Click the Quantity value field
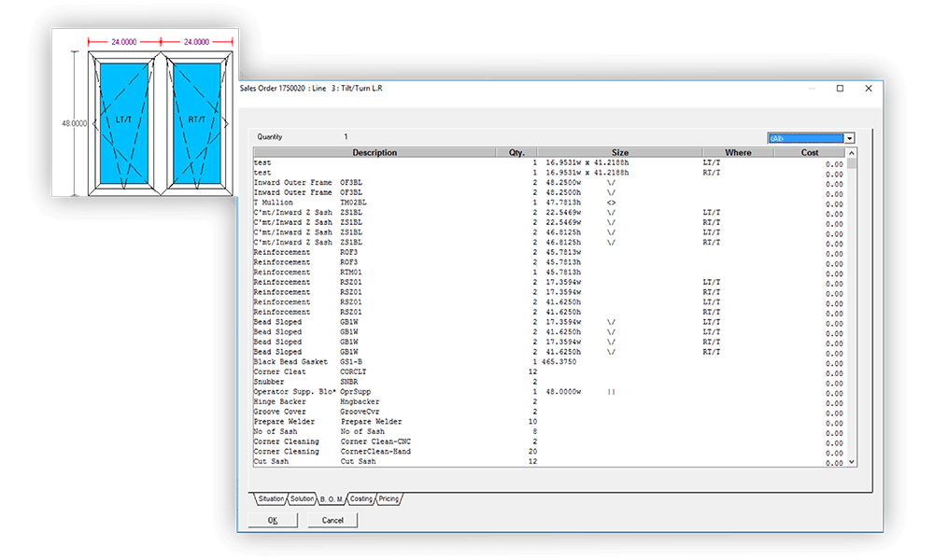Image resolution: width=934 pixels, height=560 pixels. coord(346,135)
